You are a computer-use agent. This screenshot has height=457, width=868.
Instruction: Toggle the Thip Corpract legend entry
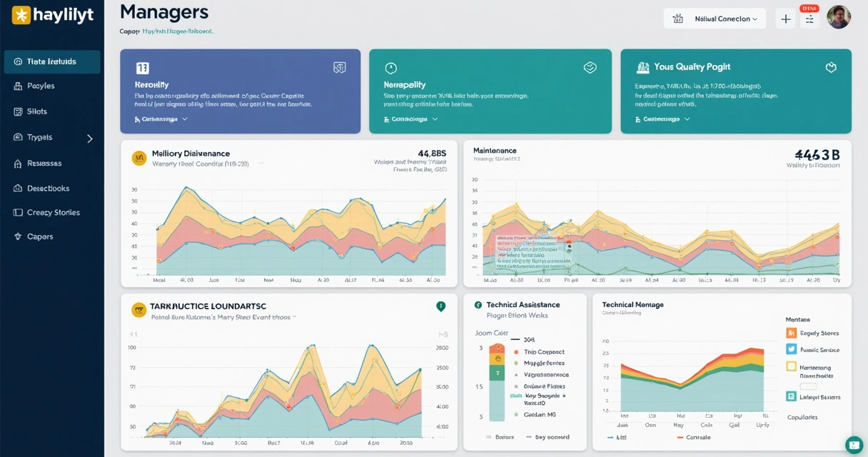pos(539,351)
